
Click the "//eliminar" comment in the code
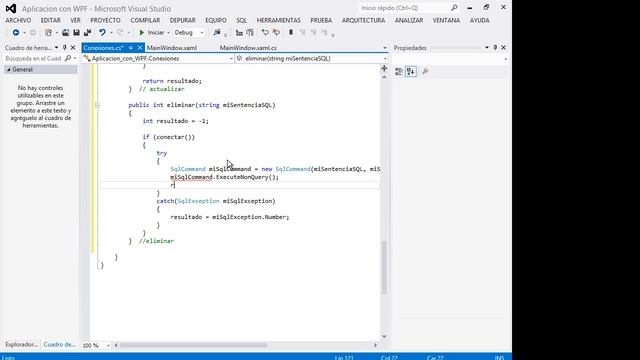[x=156, y=241]
